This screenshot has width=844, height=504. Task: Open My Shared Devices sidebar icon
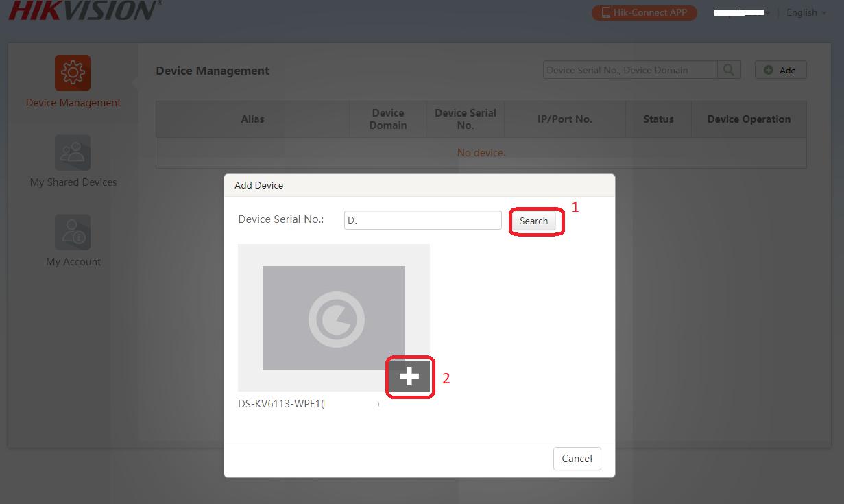pyautogui.click(x=73, y=152)
